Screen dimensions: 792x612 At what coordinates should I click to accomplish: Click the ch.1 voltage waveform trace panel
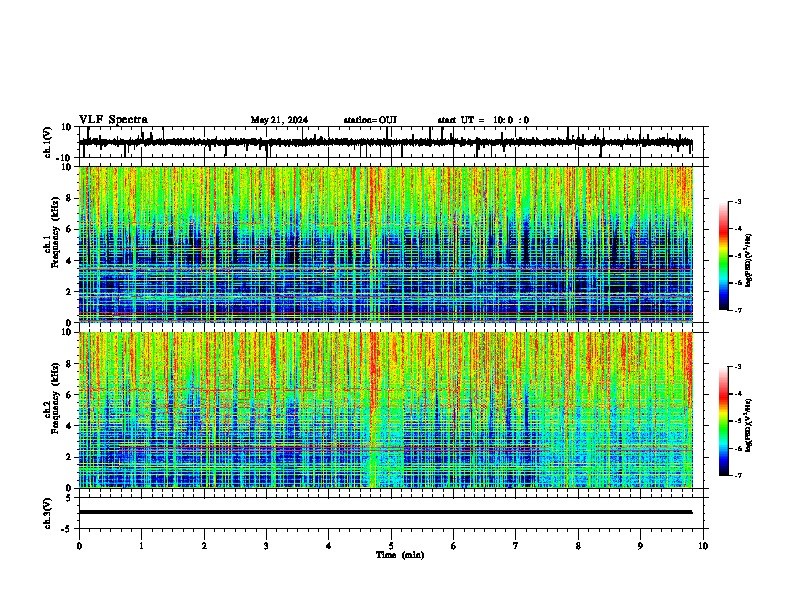pos(391,142)
